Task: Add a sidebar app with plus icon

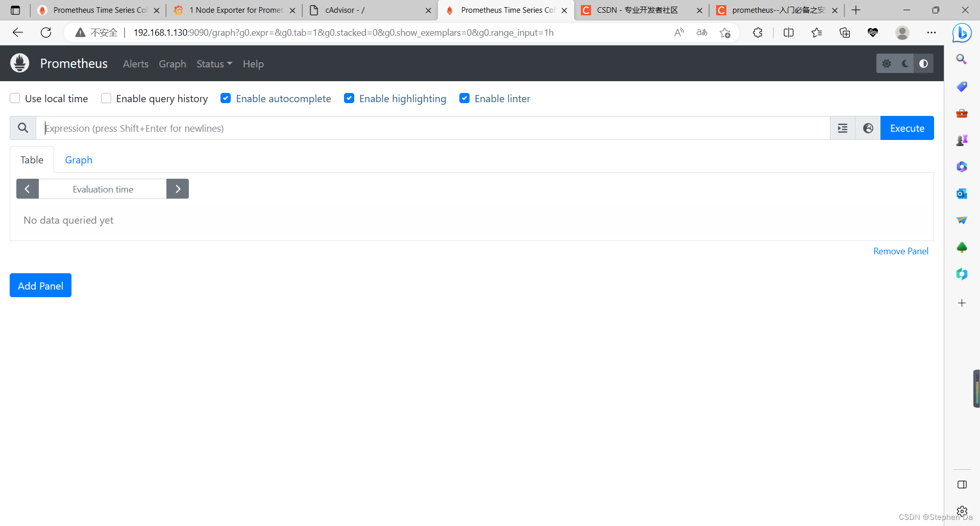Action: (x=962, y=303)
